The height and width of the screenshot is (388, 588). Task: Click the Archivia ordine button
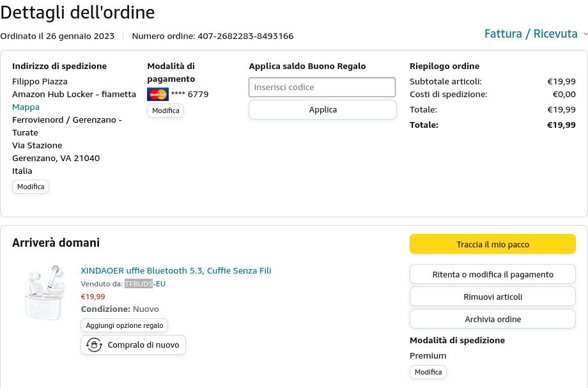[x=492, y=319]
